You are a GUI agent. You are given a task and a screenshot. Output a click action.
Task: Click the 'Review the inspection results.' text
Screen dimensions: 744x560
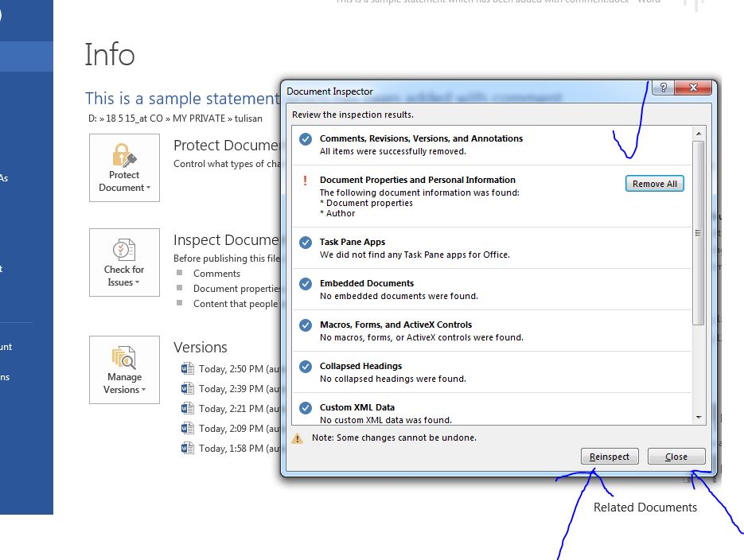point(353,115)
